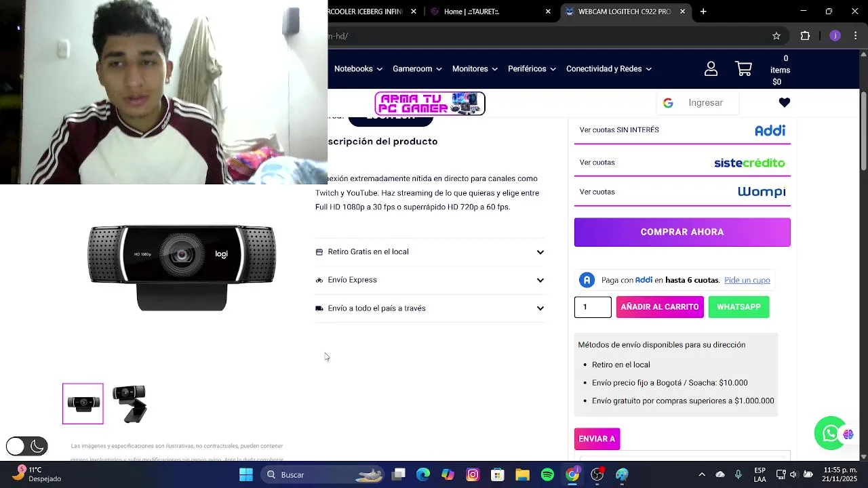Click the Google logo beside Ingresar
The image size is (868, 488).
tap(668, 103)
